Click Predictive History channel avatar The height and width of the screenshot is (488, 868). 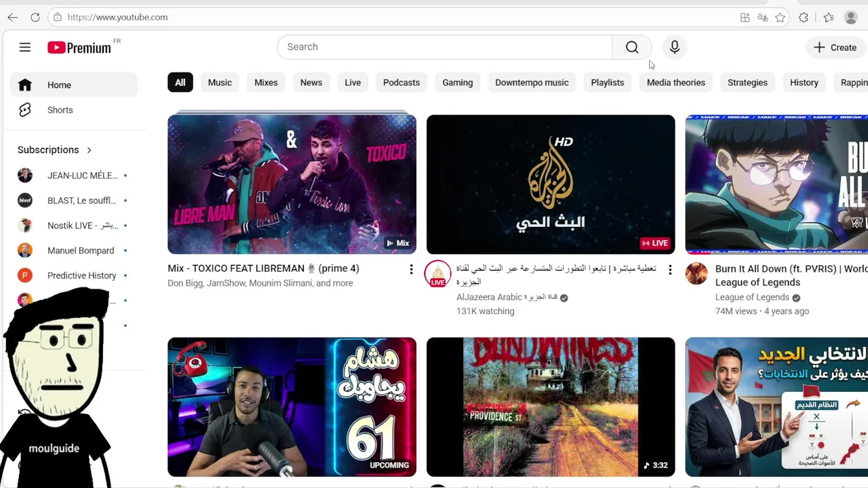click(25, 276)
